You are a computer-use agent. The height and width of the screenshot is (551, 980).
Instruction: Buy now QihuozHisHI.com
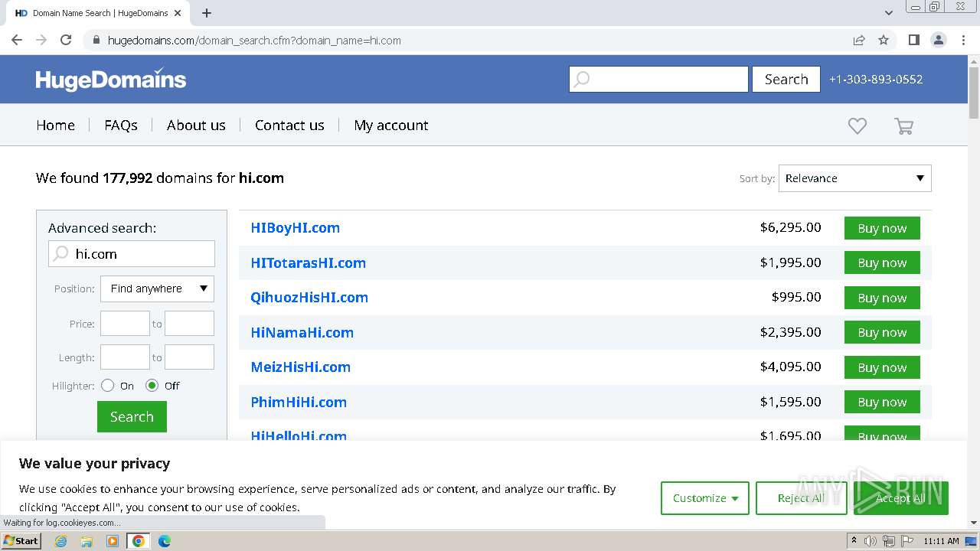pos(882,298)
